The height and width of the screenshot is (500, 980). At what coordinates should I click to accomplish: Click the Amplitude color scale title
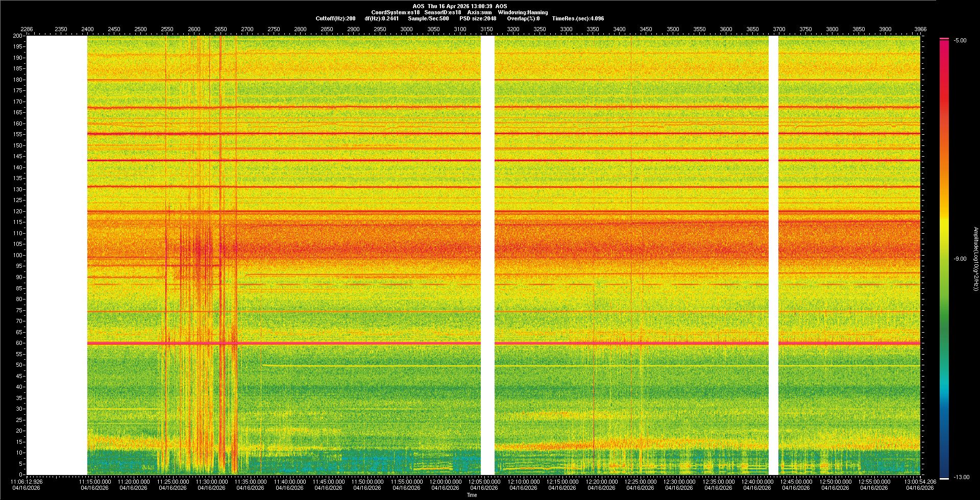click(x=975, y=259)
